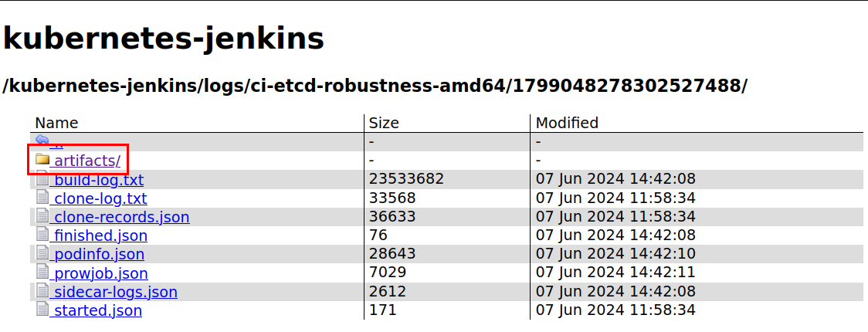
Task: Open the started.json link
Action: coord(97,310)
